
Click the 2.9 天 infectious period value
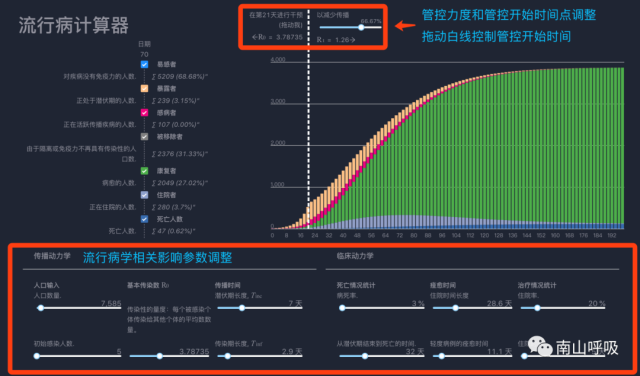[292, 351]
